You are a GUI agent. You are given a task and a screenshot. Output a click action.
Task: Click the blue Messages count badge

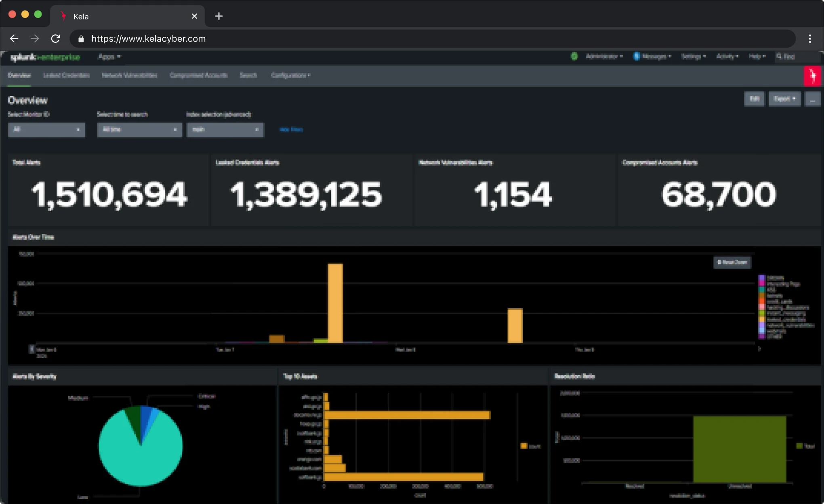tap(637, 57)
